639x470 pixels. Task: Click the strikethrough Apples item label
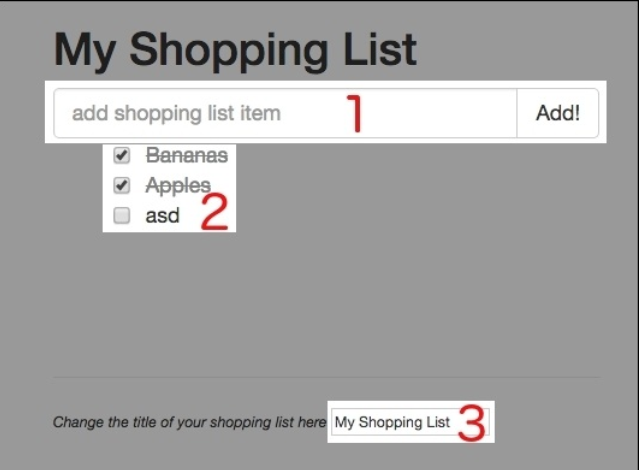pyautogui.click(x=178, y=186)
